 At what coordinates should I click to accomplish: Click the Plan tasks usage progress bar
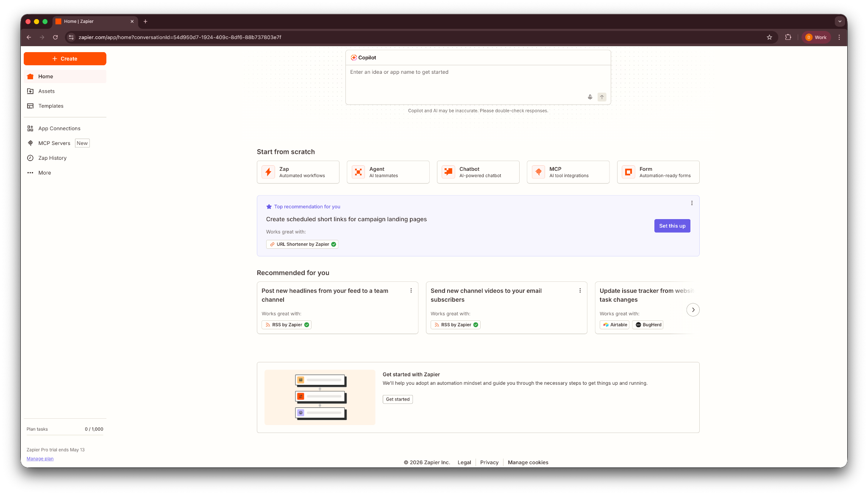[x=65, y=435]
